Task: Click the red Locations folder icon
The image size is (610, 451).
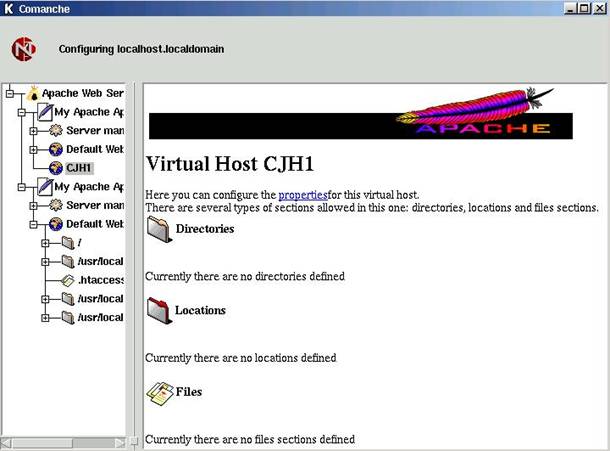Action: pyautogui.click(x=159, y=311)
